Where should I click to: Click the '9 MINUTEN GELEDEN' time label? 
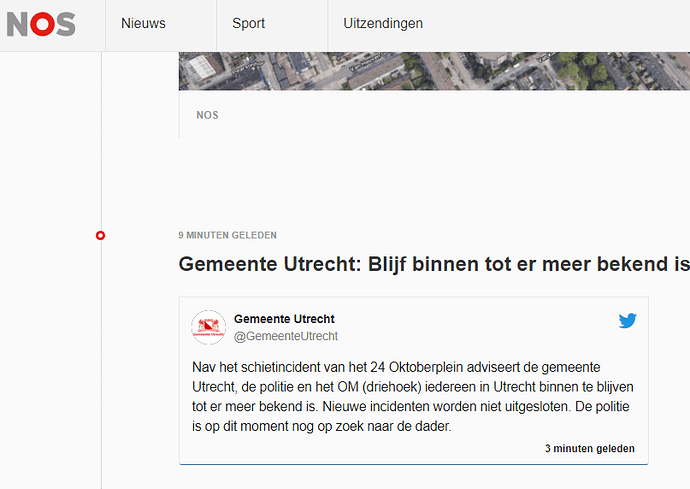(x=228, y=235)
